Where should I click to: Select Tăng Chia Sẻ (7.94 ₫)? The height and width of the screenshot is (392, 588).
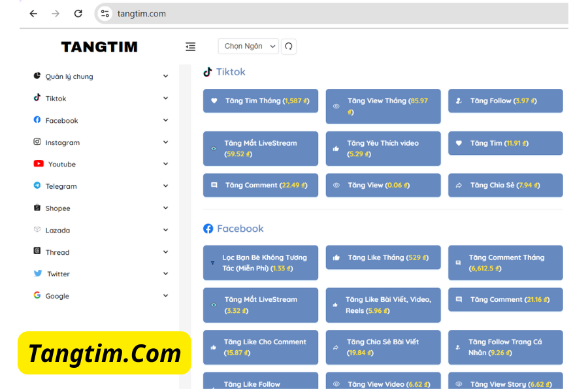coord(506,186)
